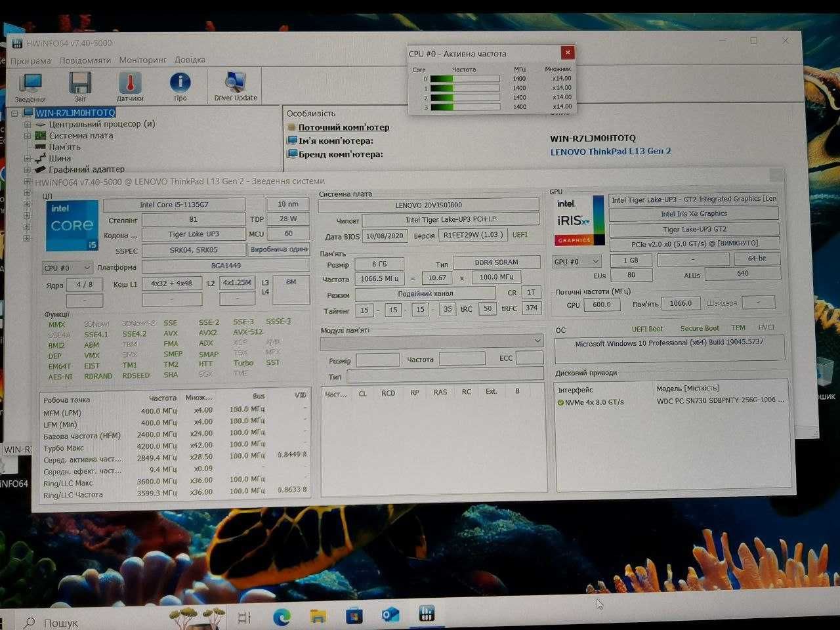
Task: Click the DDR4 SDRAM memory type field
Action: point(496,262)
